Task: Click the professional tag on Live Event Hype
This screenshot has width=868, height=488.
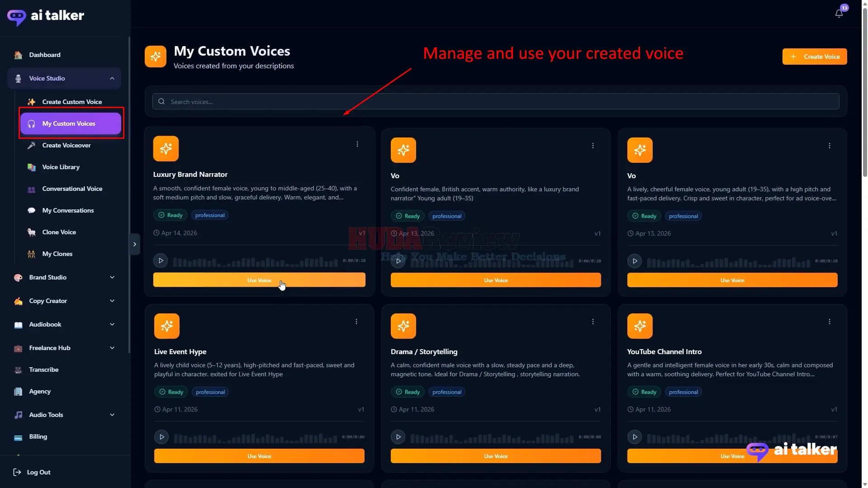Action: click(x=210, y=392)
